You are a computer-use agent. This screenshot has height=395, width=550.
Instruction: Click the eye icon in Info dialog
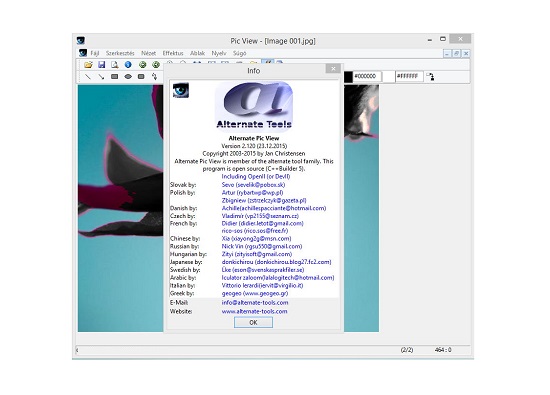pyautogui.click(x=181, y=90)
